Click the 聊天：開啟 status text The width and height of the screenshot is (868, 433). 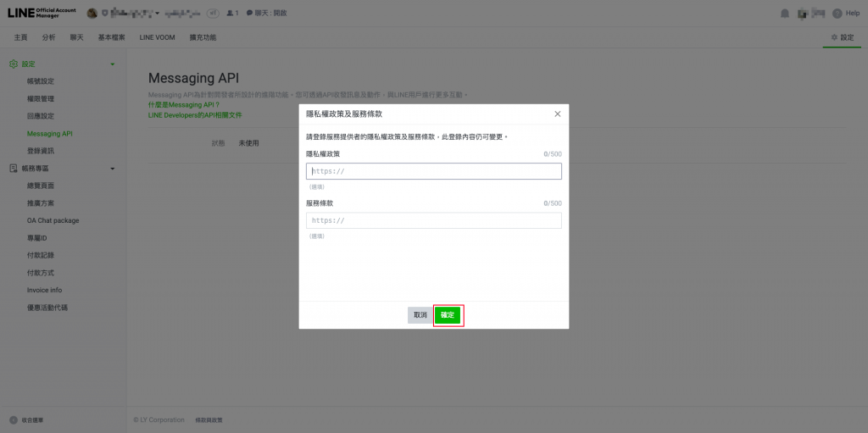270,13
